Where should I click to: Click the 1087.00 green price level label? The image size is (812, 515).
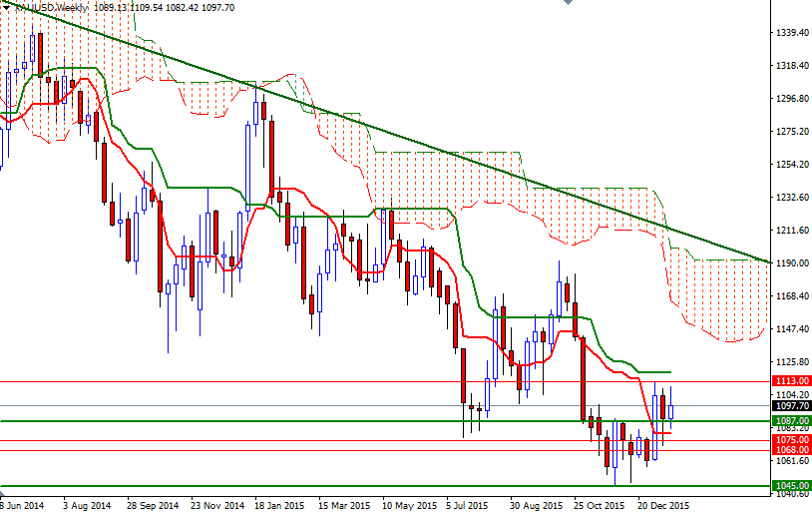(x=791, y=421)
